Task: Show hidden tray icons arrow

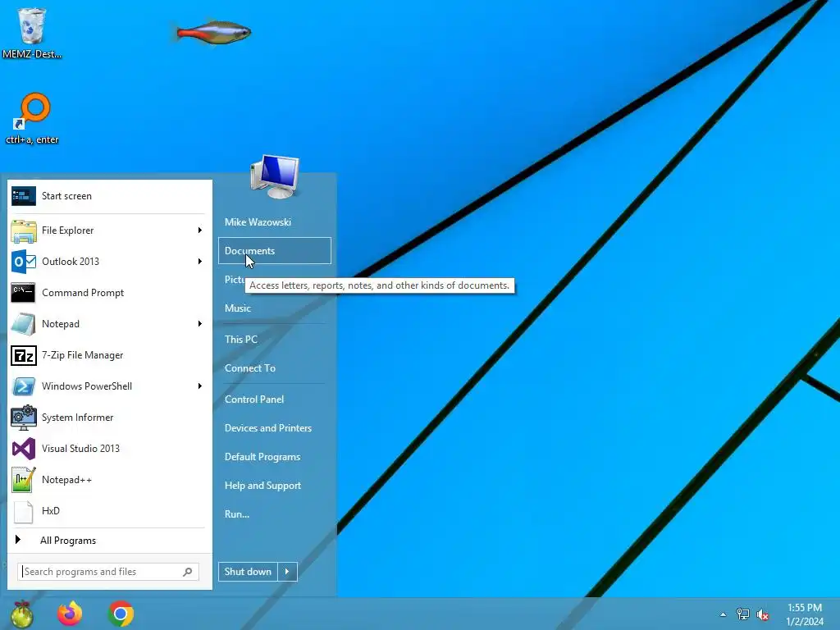Action: (x=724, y=614)
